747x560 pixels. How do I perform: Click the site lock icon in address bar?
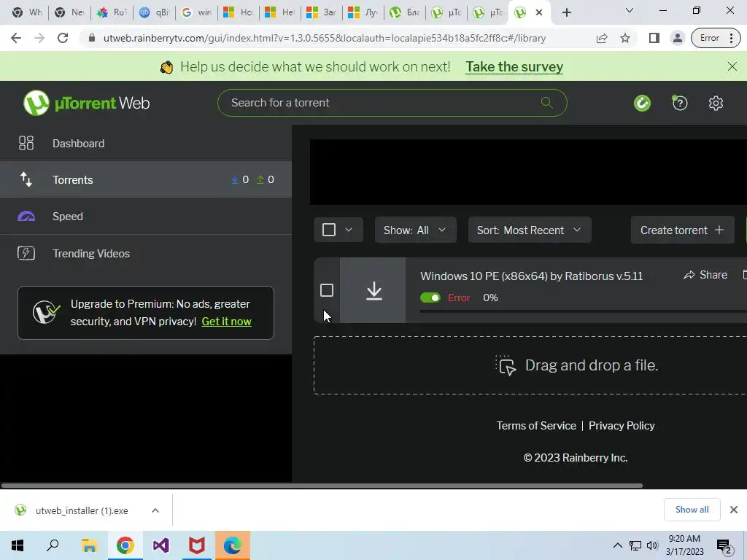[92, 38]
